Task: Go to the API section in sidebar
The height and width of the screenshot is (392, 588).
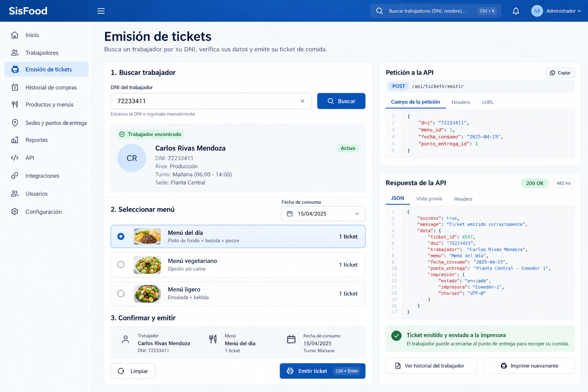Action: tap(47, 158)
